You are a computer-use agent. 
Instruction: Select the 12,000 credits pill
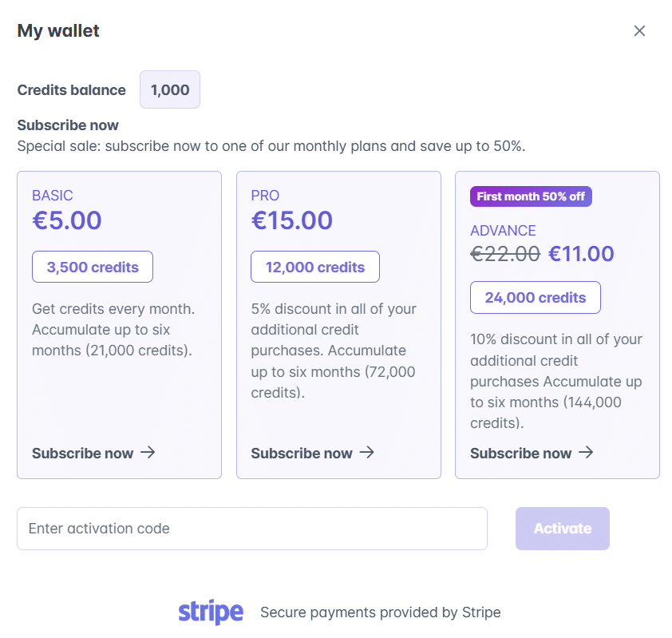pos(314,267)
